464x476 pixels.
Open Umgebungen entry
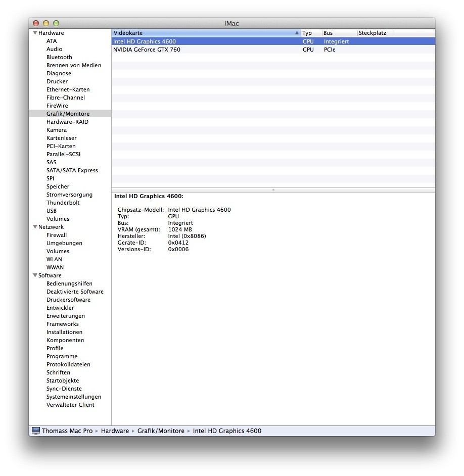[x=64, y=243]
